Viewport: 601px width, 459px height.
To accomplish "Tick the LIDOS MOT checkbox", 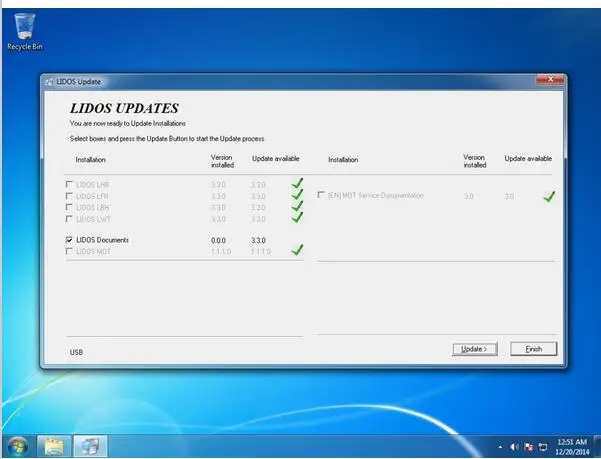I will click(69, 251).
